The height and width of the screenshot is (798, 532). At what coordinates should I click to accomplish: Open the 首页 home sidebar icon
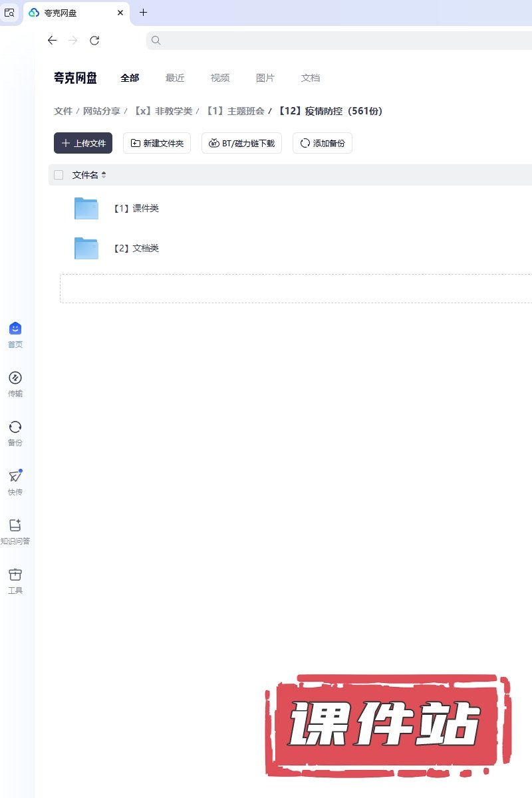pyautogui.click(x=15, y=329)
